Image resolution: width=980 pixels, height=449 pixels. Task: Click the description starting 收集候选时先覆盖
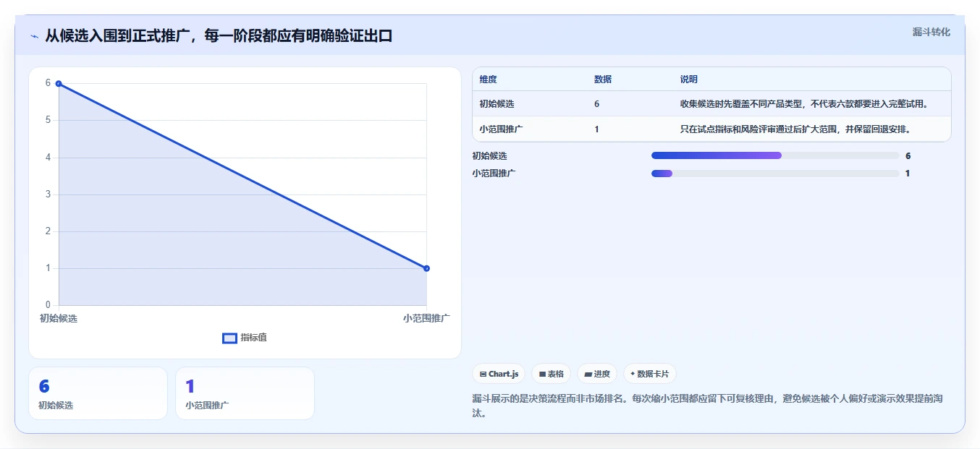tap(803, 104)
